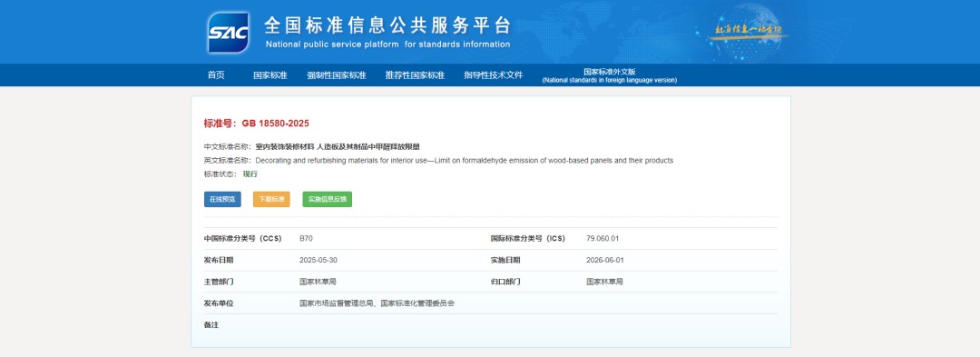The width and height of the screenshot is (980, 357).
Task: Click the 备注 row label
Action: pyautogui.click(x=211, y=325)
